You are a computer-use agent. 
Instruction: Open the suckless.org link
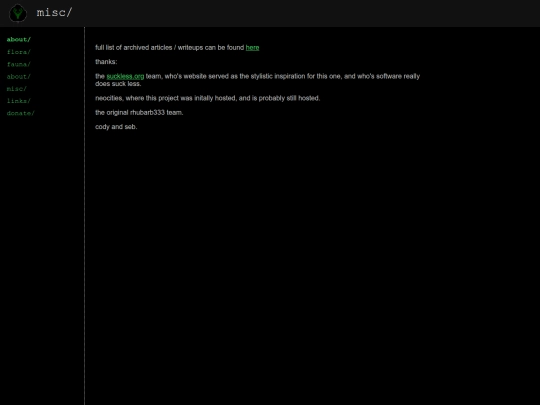tap(125, 76)
